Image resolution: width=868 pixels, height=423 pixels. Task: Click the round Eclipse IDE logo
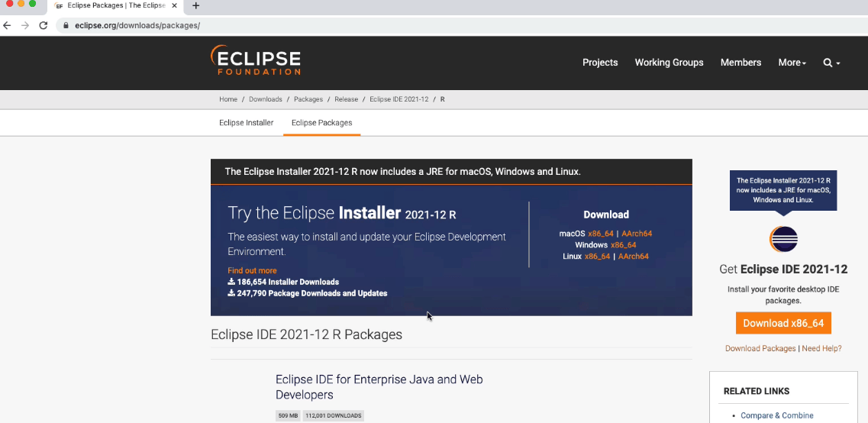click(x=783, y=240)
